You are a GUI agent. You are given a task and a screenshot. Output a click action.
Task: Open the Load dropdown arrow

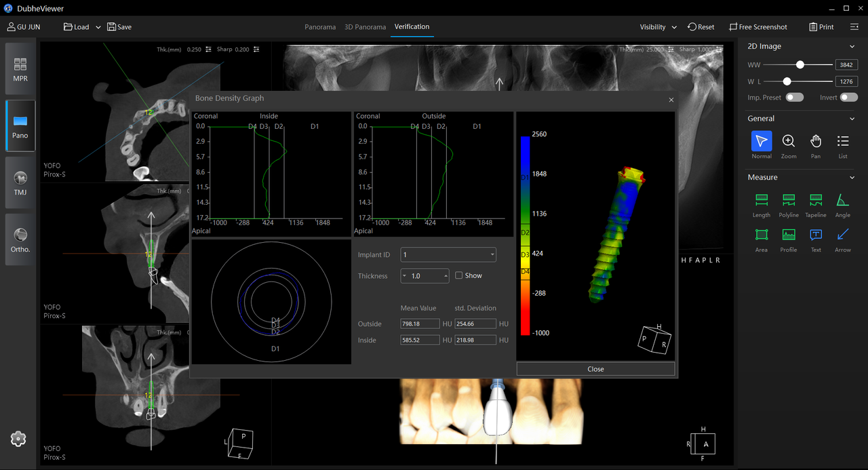pyautogui.click(x=98, y=28)
